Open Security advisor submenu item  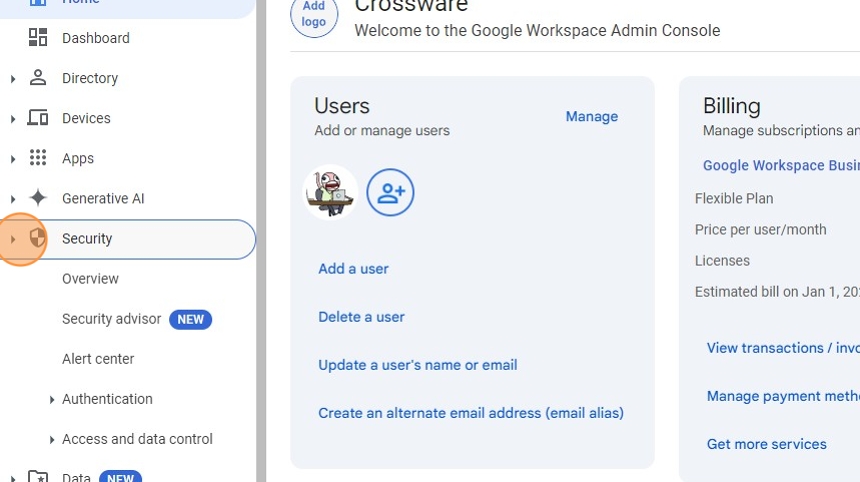pyautogui.click(x=111, y=319)
